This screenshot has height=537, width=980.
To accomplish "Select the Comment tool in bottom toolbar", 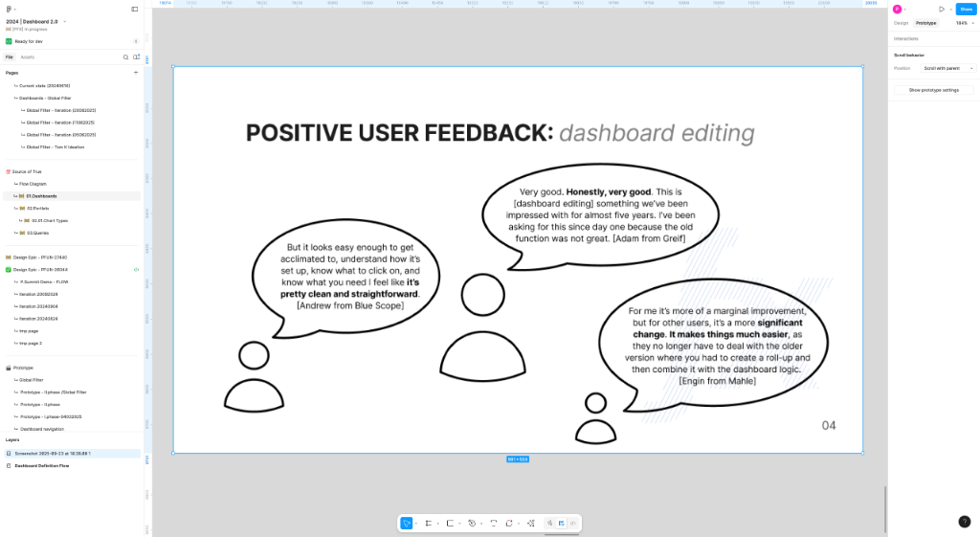I will coord(509,524).
